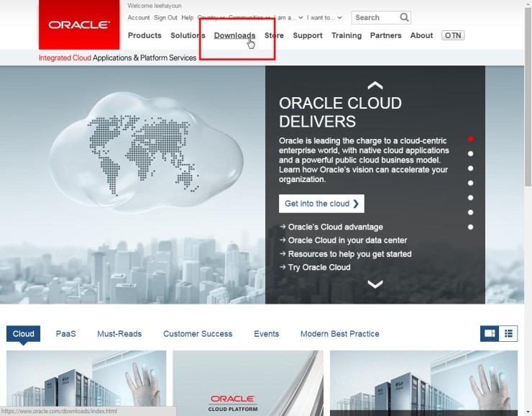Click the vertical page scrollbar thumb
This screenshot has height=416, width=532.
coord(528,96)
